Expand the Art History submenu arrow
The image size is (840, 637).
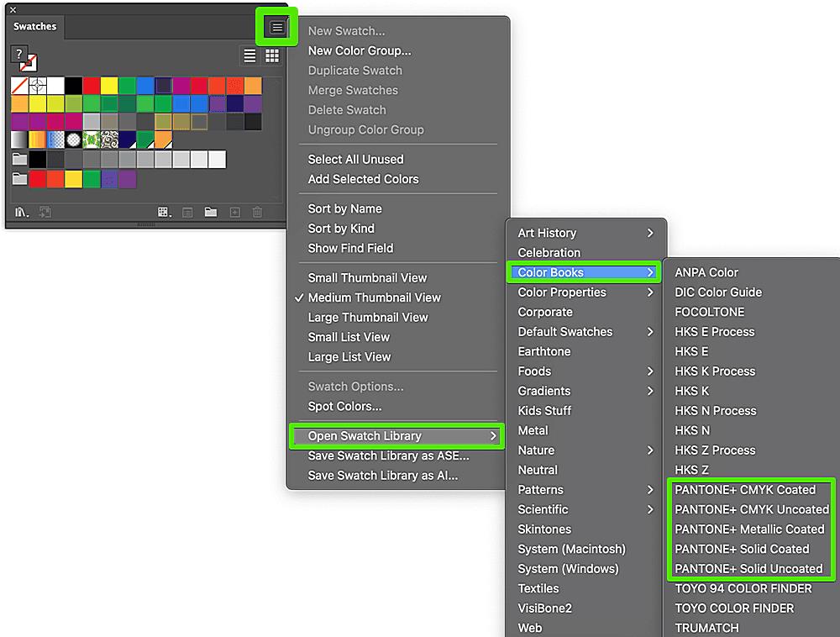pyautogui.click(x=650, y=233)
